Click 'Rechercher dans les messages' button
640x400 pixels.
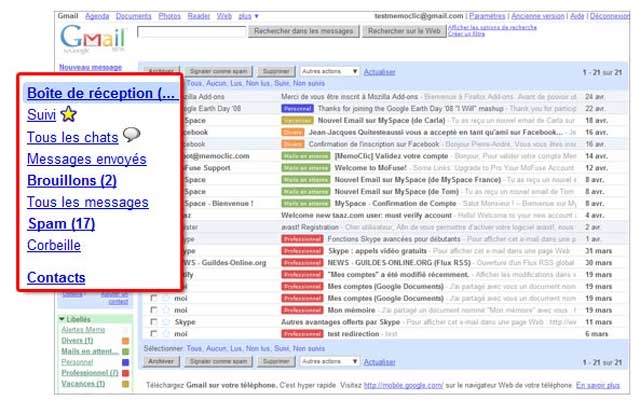[301, 31]
